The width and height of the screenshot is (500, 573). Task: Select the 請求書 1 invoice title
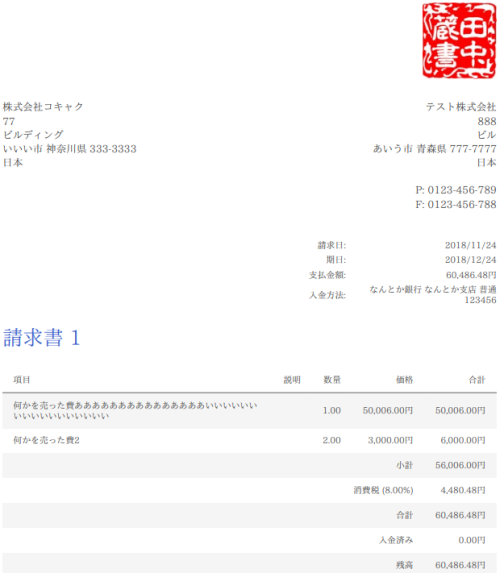pos(41,337)
